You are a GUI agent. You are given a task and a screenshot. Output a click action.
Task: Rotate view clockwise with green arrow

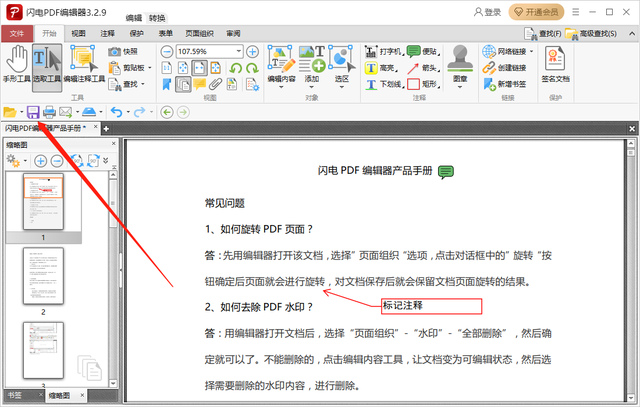(x=252, y=68)
